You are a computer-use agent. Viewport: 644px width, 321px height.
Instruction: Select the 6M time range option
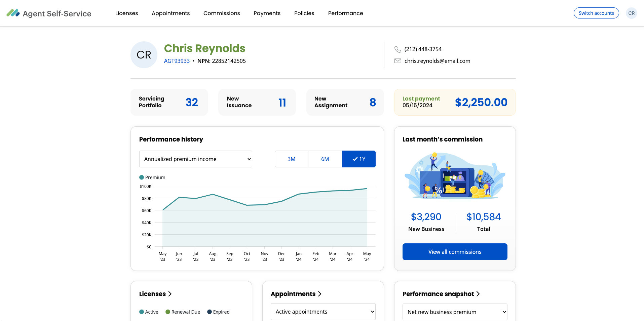click(325, 159)
